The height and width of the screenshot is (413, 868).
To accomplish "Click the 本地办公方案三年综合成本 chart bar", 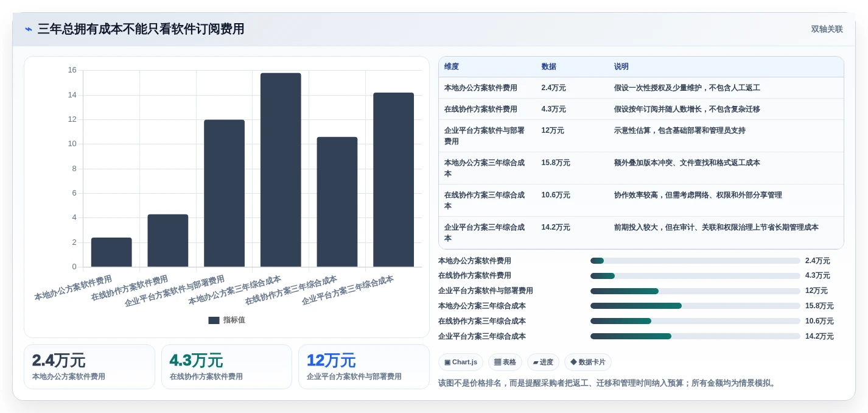I will click(281, 170).
